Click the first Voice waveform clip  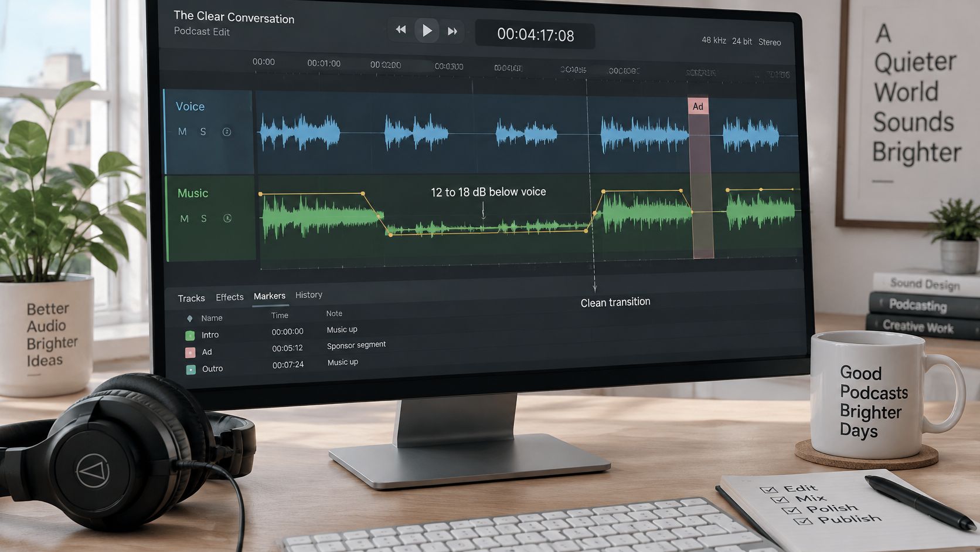pos(300,133)
